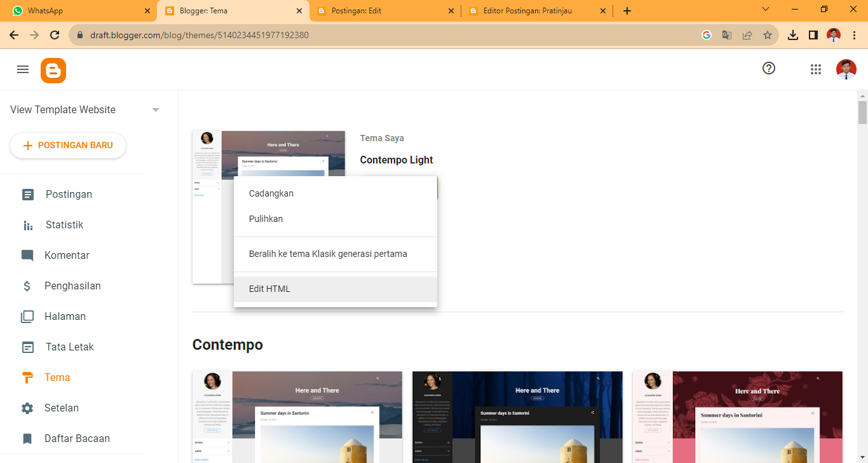Image resolution: width=868 pixels, height=463 pixels.
Task: Go forward with the browser forward arrow
Action: (34, 35)
